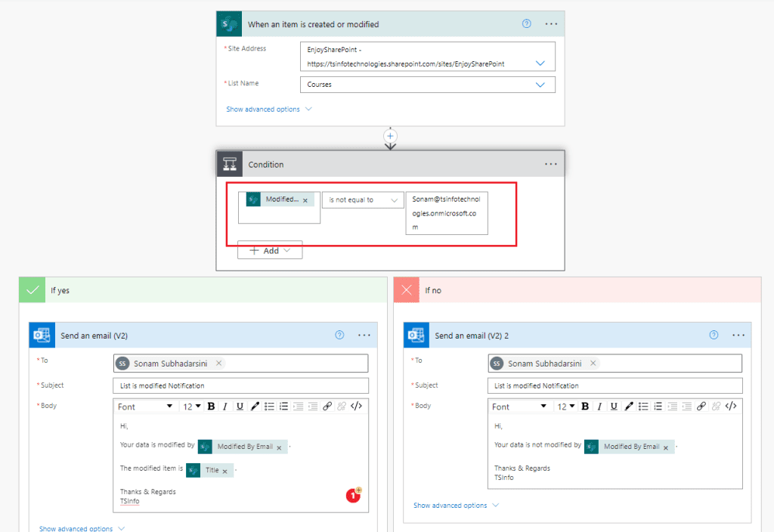Open ellipsis menu for Send an email (V2) 2

tap(738, 335)
